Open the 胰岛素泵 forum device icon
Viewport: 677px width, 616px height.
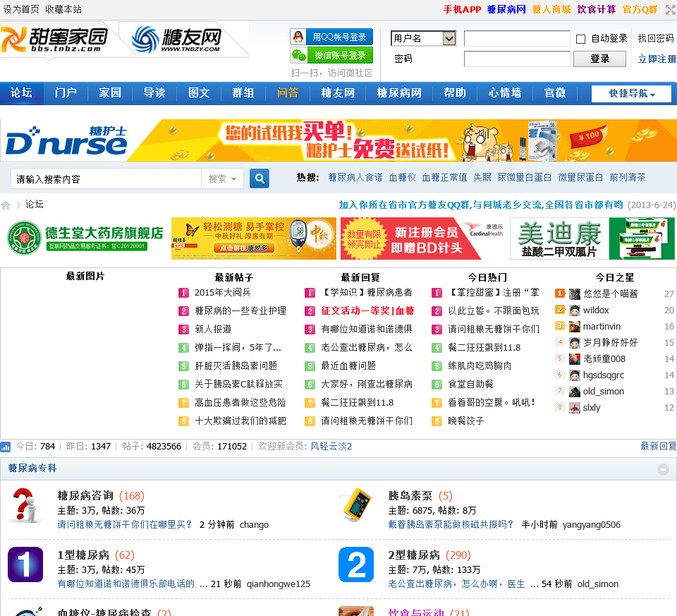[356, 505]
